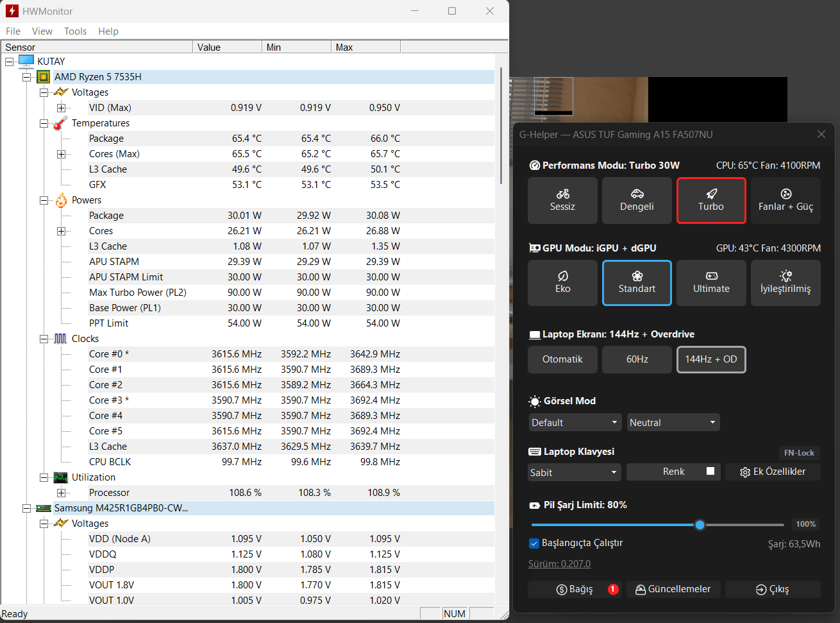
Task: Open the Sabit keyboard lighting dropdown
Action: click(x=575, y=472)
